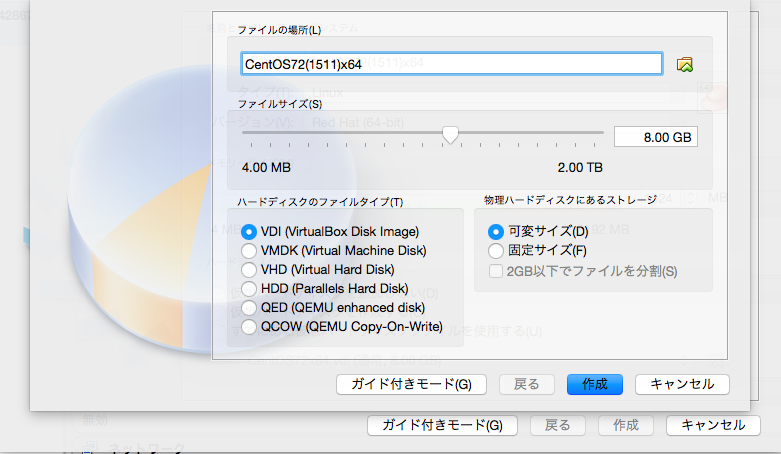Viewport: 781px width, 454px height.
Task: Select QCOW (QEMU Copy-On-Write) file type
Action: 249,326
